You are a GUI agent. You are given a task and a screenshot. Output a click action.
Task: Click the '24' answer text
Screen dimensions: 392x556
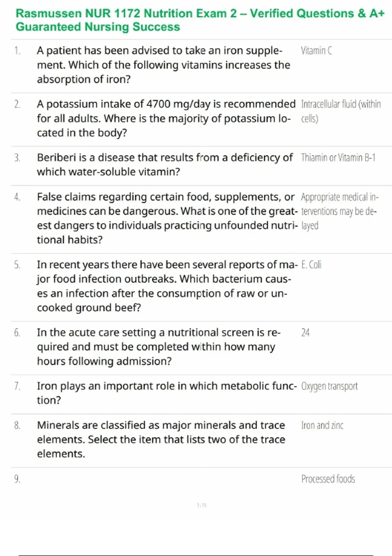pyautogui.click(x=305, y=332)
